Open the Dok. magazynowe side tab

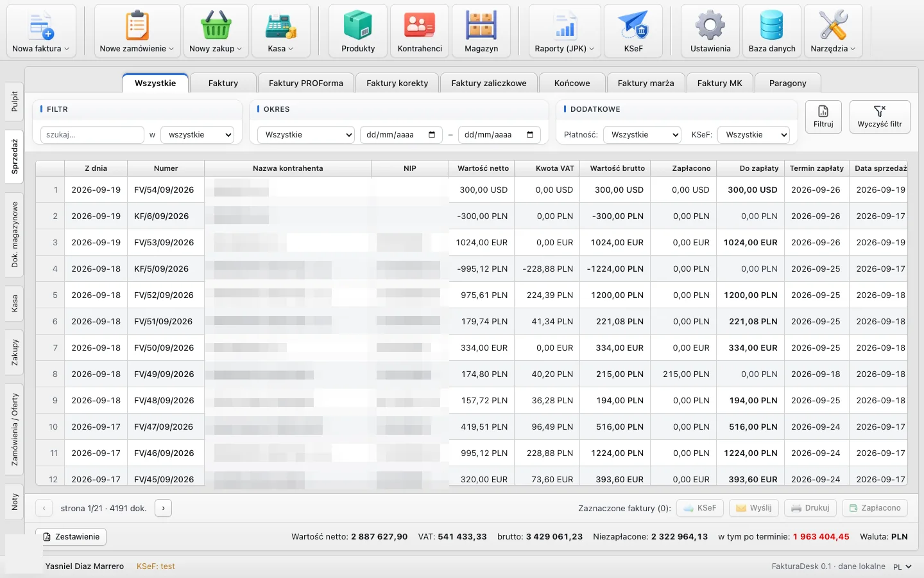coord(14,235)
